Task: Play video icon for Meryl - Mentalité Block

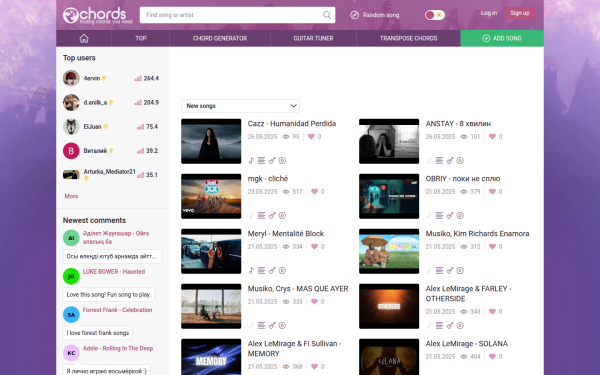Action: tap(282, 271)
